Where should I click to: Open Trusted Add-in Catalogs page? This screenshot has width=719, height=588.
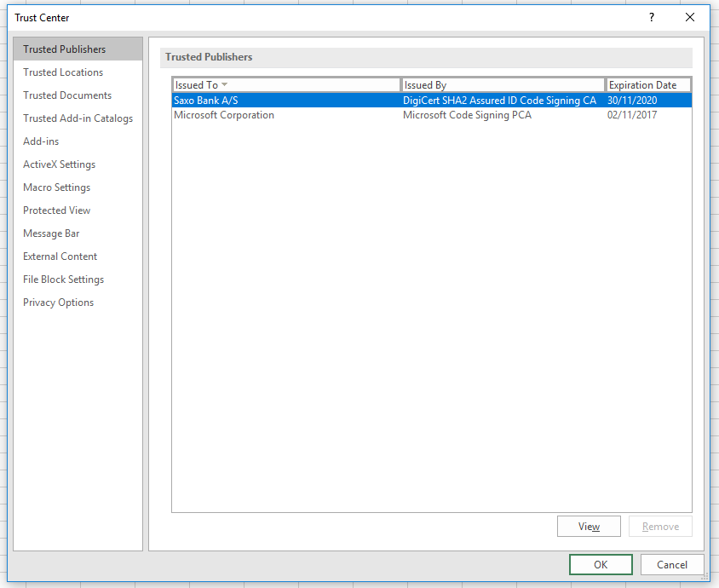[78, 118]
